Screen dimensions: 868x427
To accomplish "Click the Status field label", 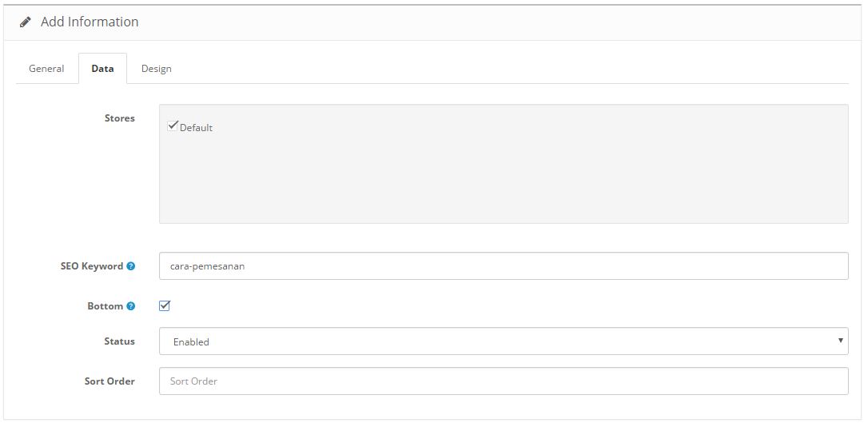I will tap(119, 341).
